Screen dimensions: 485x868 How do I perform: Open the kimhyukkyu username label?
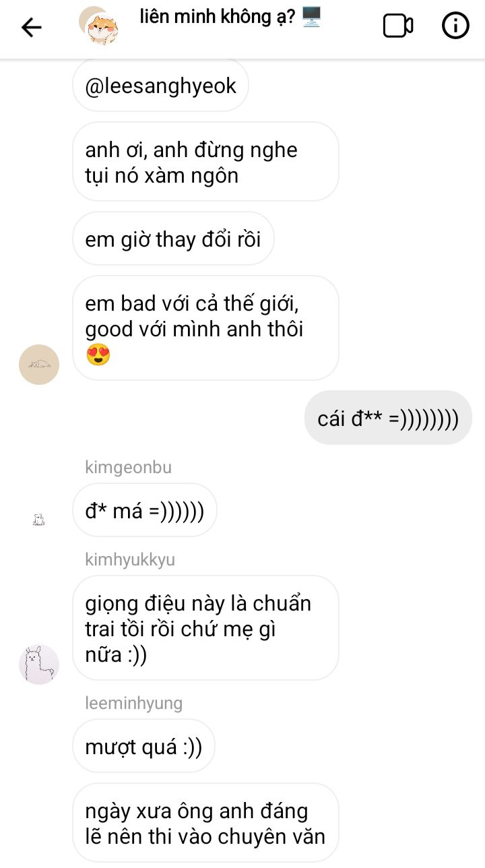point(130,559)
